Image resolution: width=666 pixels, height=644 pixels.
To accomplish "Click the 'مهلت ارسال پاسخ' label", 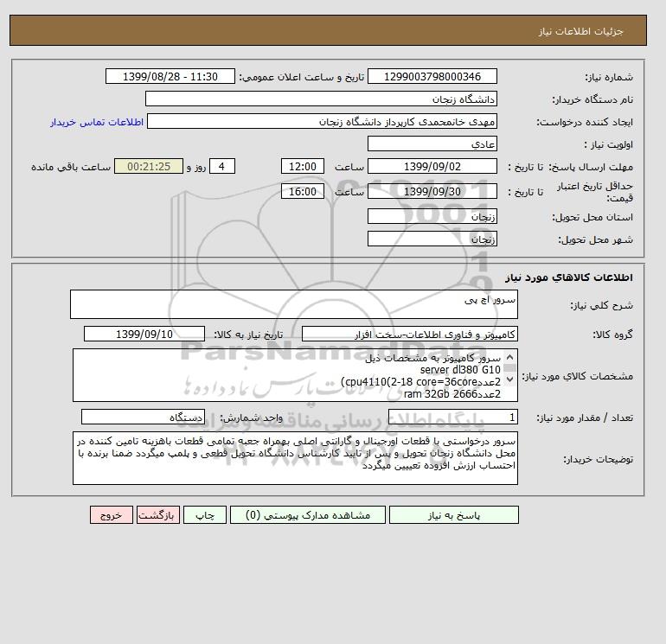I will pyautogui.click(x=591, y=167).
